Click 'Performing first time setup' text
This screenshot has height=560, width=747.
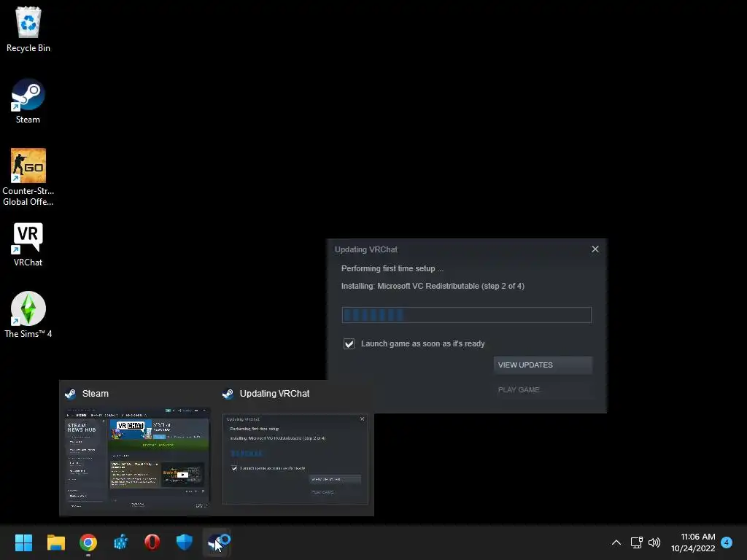point(392,268)
